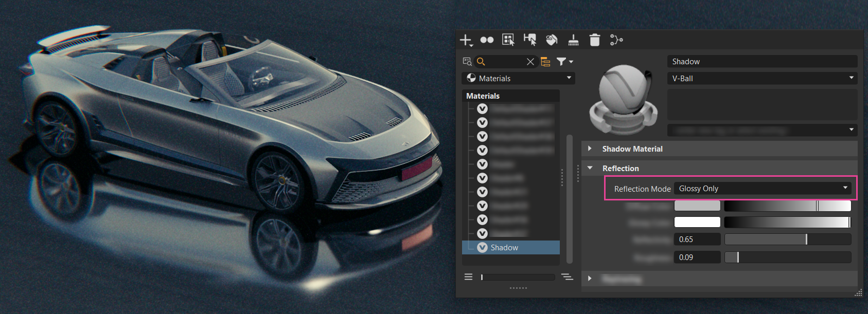
Task: Select the Shadow material in the list
Action: point(510,248)
